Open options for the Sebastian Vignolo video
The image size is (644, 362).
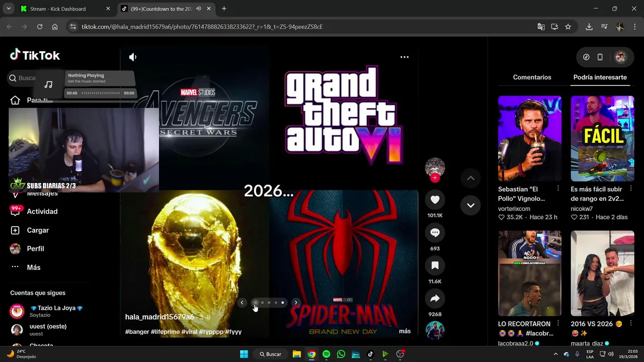pyautogui.click(x=558, y=189)
